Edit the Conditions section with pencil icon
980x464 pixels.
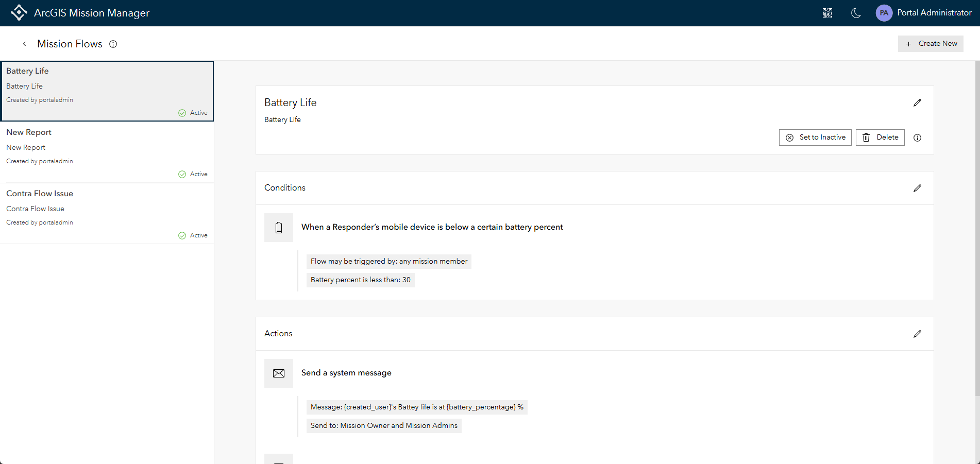[917, 188]
